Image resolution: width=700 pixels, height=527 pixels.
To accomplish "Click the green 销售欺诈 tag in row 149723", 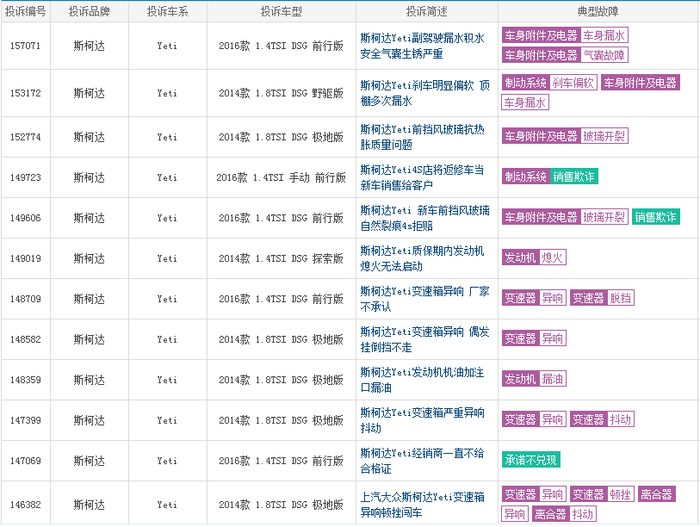I will pyautogui.click(x=574, y=177).
